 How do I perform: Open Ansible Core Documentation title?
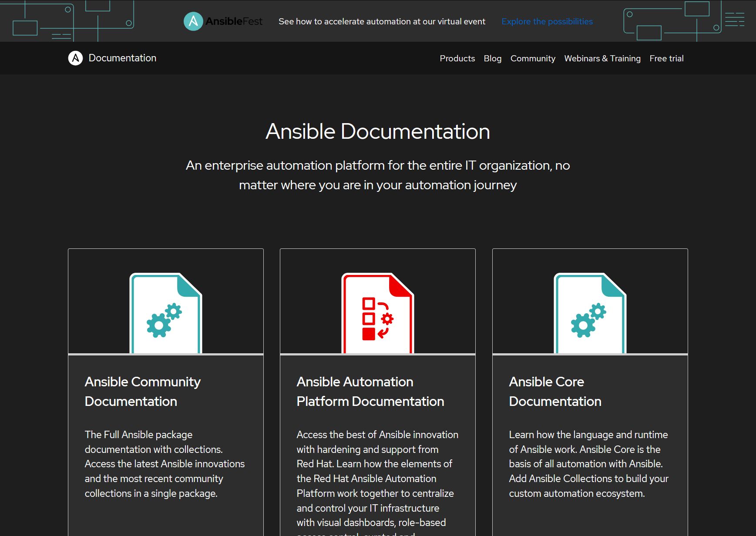[x=555, y=391]
